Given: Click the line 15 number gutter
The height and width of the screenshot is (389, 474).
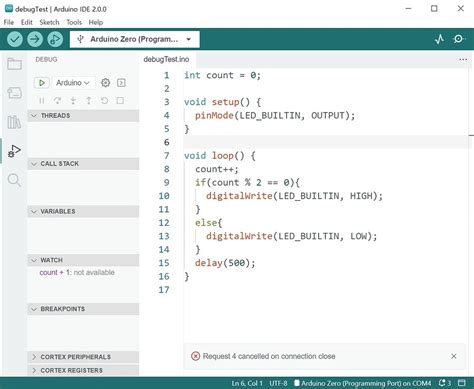Looking at the screenshot, I should pyautogui.click(x=164, y=263).
